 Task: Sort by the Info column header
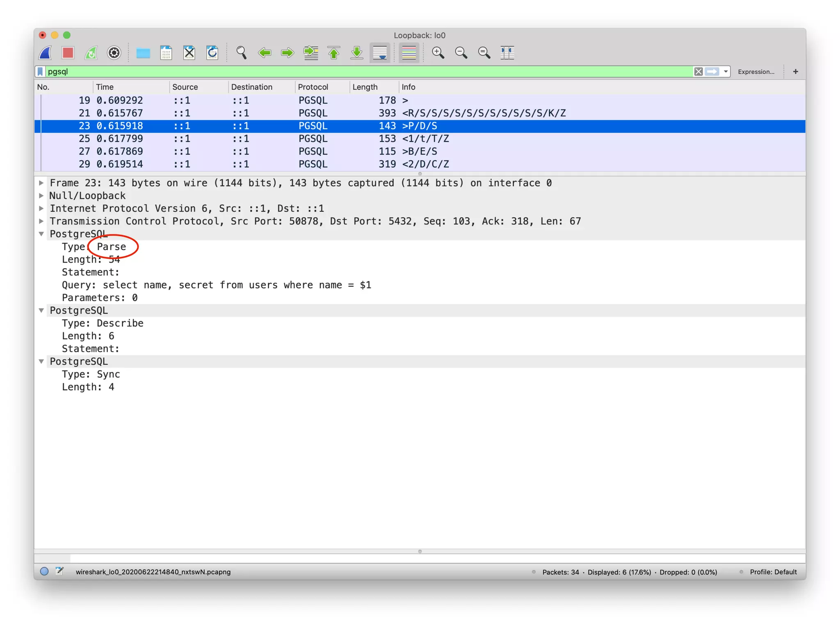tap(602, 87)
